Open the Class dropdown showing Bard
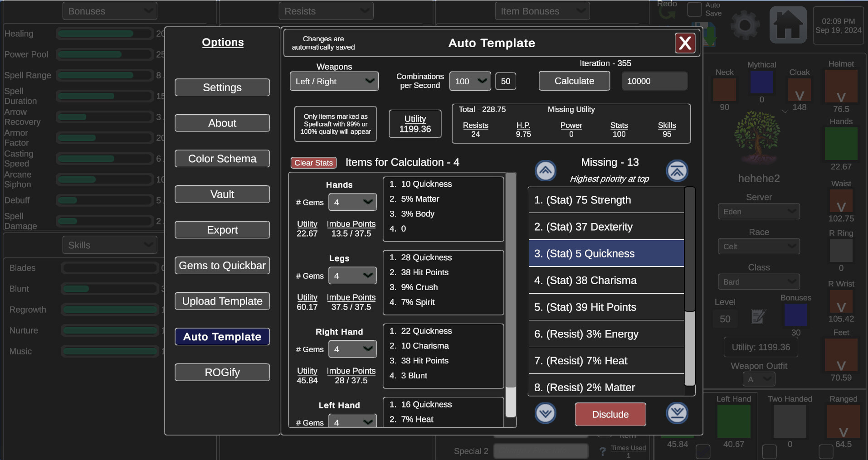 point(759,281)
